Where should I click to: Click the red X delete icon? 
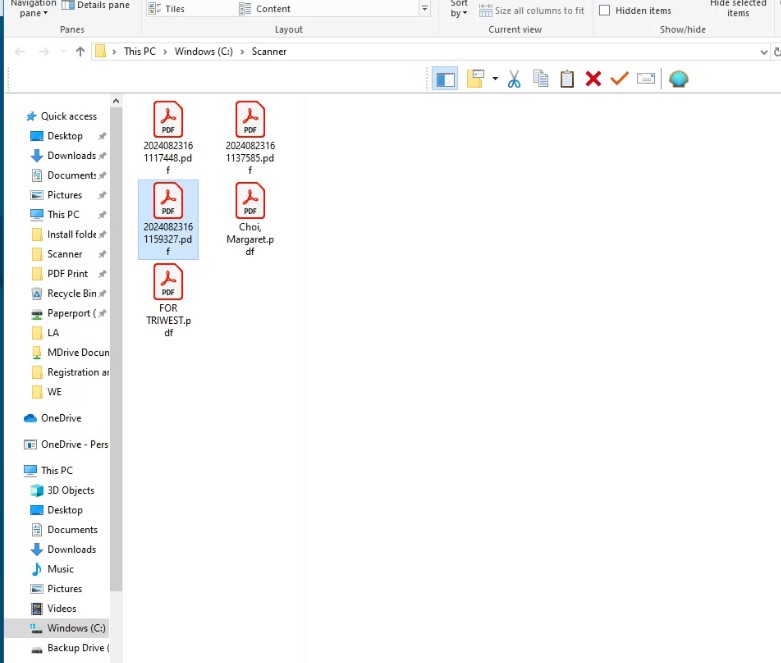(593, 79)
